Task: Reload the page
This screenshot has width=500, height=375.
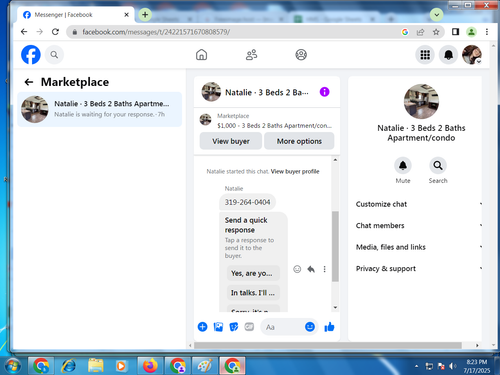Action: tap(55, 32)
